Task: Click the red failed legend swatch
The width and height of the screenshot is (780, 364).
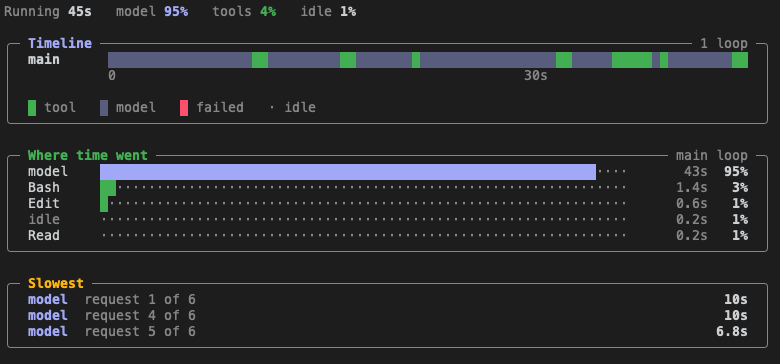Action: tap(184, 108)
